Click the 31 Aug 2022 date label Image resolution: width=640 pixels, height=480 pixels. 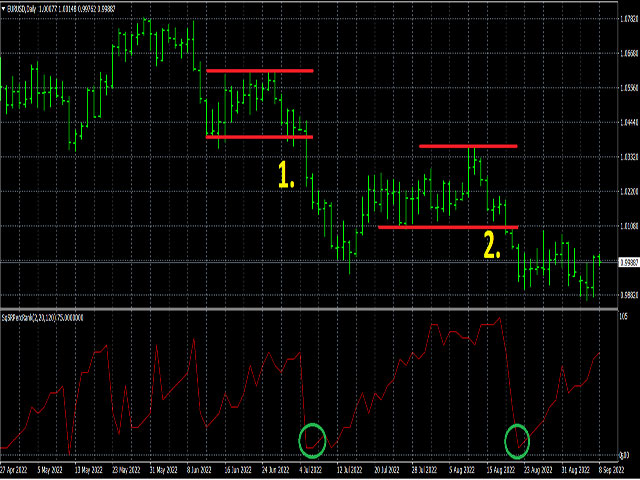point(576,470)
